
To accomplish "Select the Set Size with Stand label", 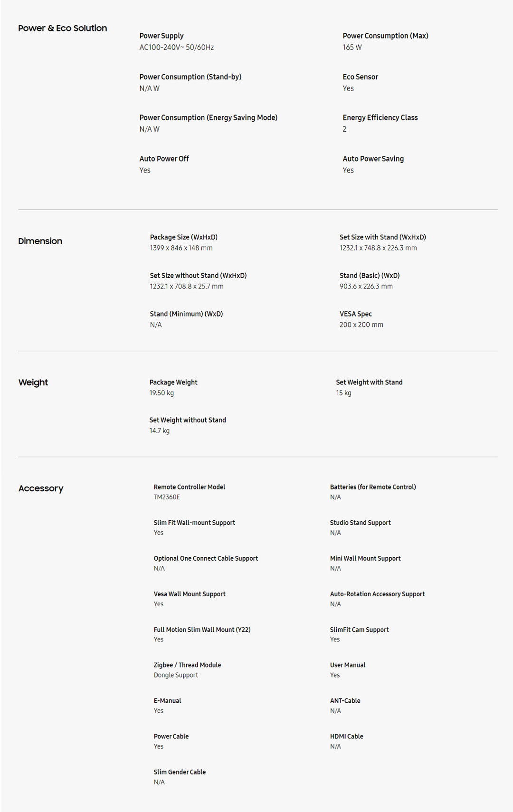I will point(382,237).
